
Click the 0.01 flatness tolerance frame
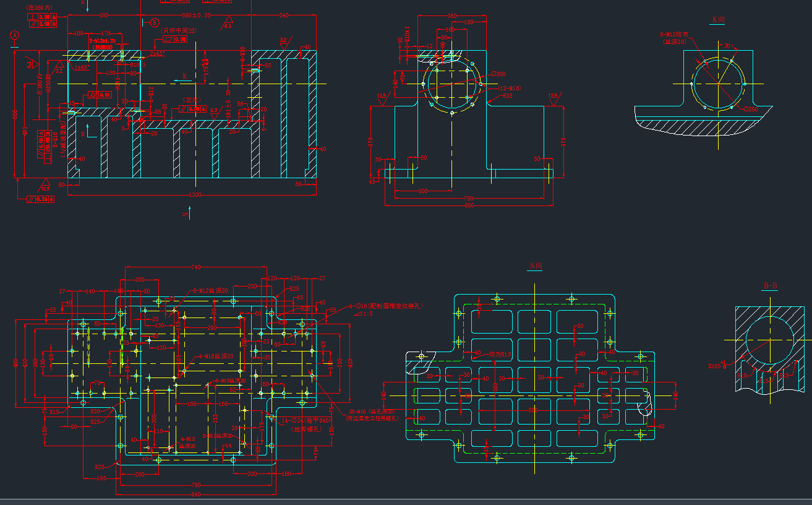101,94
